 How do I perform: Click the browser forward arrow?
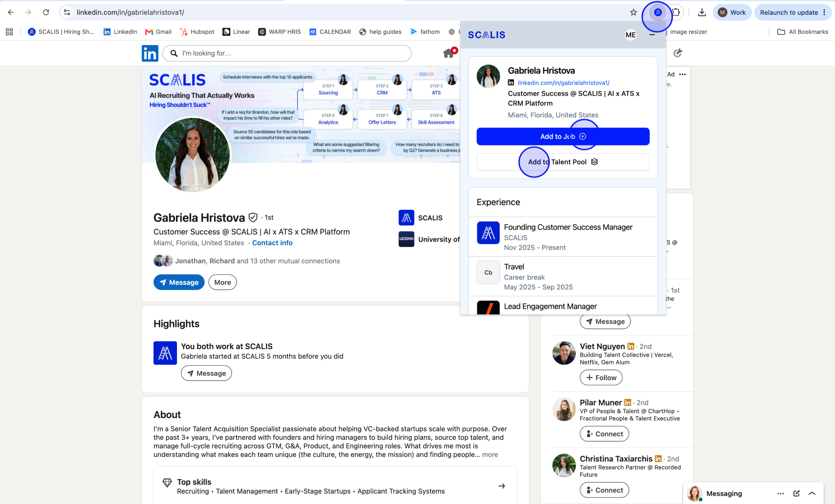pos(28,12)
